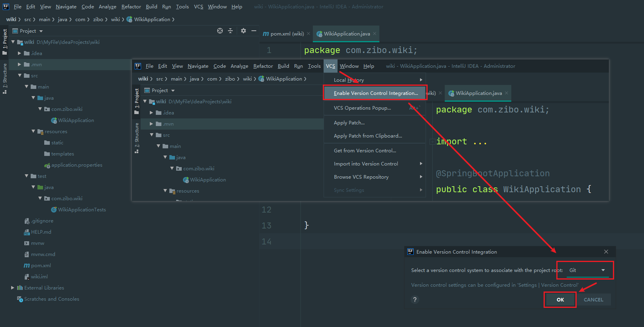Expand the .idea folder in main tree
644x327 pixels.
pyautogui.click(x=20, y=53)
